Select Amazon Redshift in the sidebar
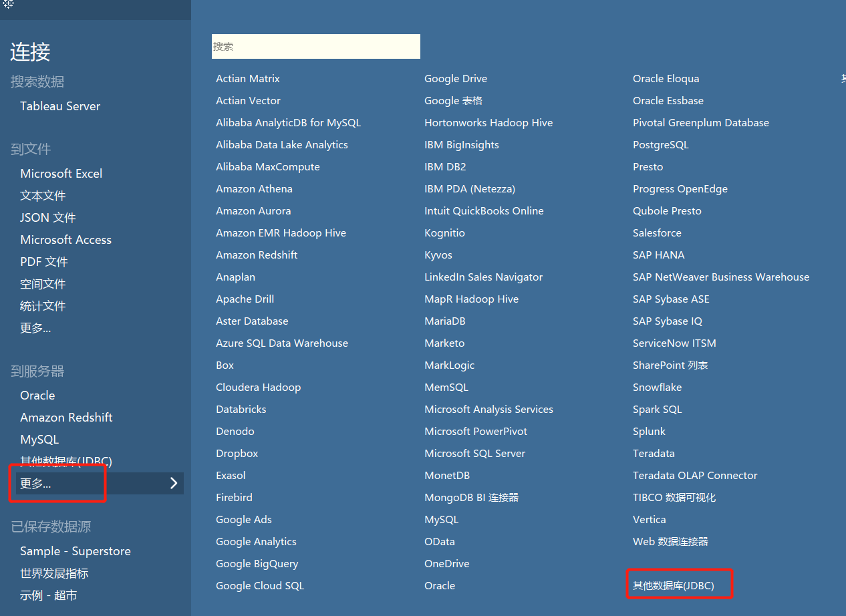Screen dimensions: 846x616 pos(66,418)
